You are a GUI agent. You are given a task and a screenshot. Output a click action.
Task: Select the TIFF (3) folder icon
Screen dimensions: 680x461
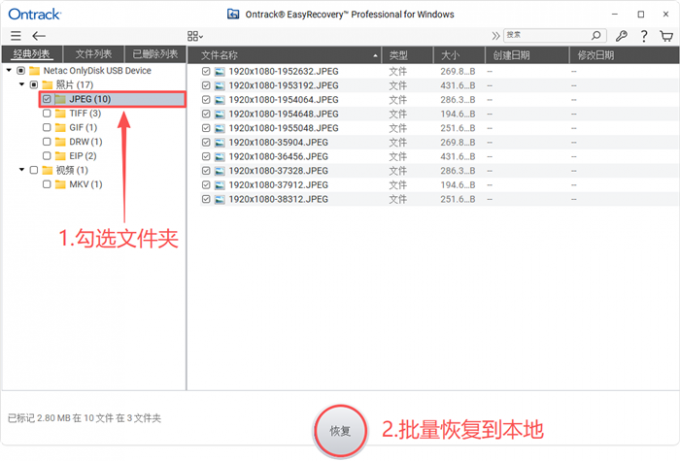[x=60, y=113]
